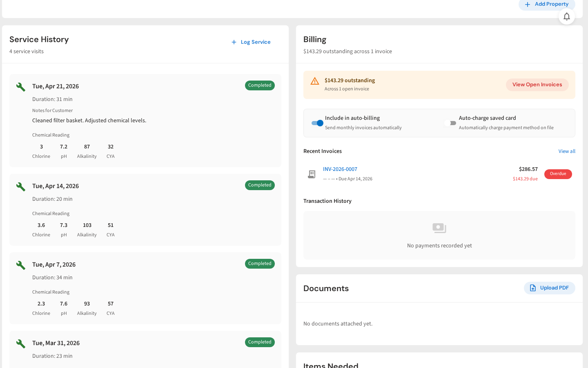Click the 'No documents attached yet.' message
This screenshot has height=368, width=588.
[338, 324]
